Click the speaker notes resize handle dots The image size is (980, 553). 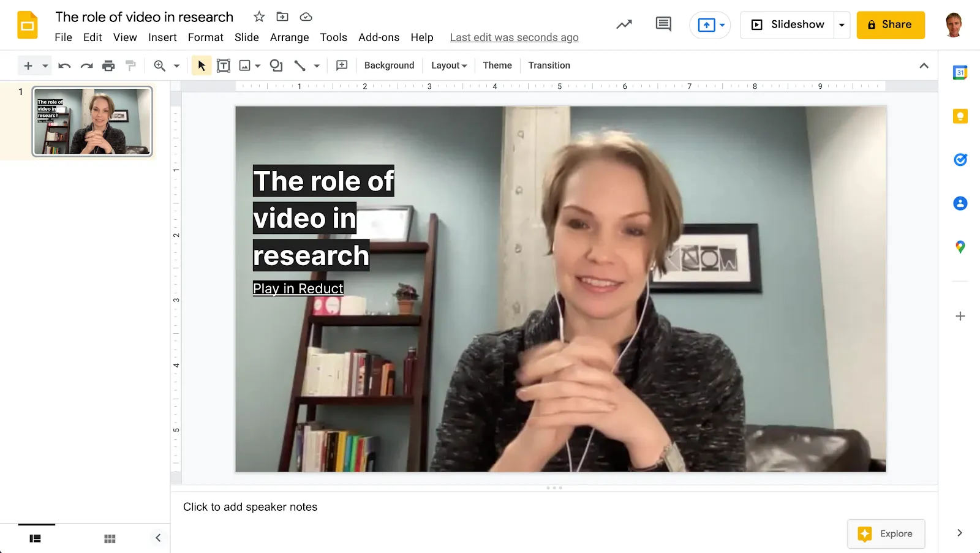tap(554, 488)
